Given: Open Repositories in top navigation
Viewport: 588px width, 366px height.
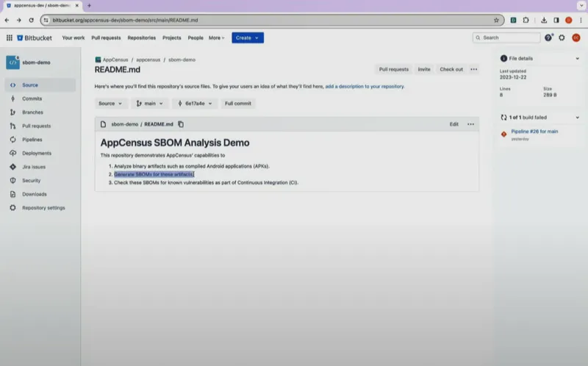Looking at the screenshot, I should click(x=141, y=38).
